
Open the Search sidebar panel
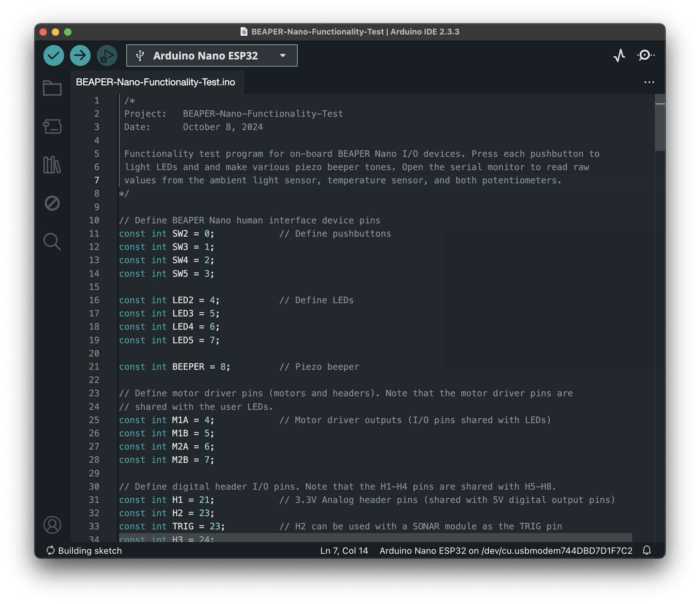pos(52,242)
